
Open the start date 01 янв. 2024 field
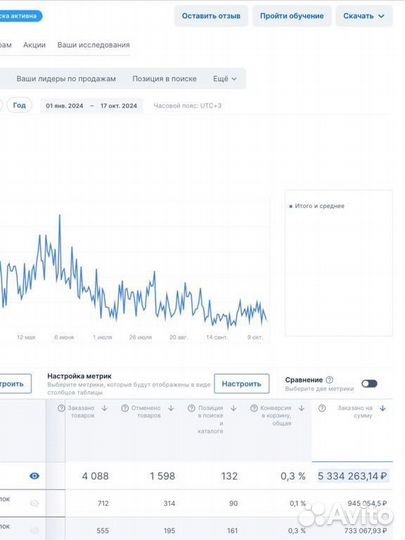click(x=64, y=106)
